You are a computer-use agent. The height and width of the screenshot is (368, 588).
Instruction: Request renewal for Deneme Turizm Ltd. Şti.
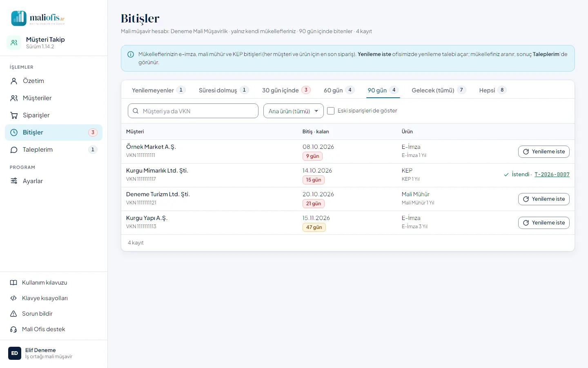pyautogui.click(x=544, y=199)
